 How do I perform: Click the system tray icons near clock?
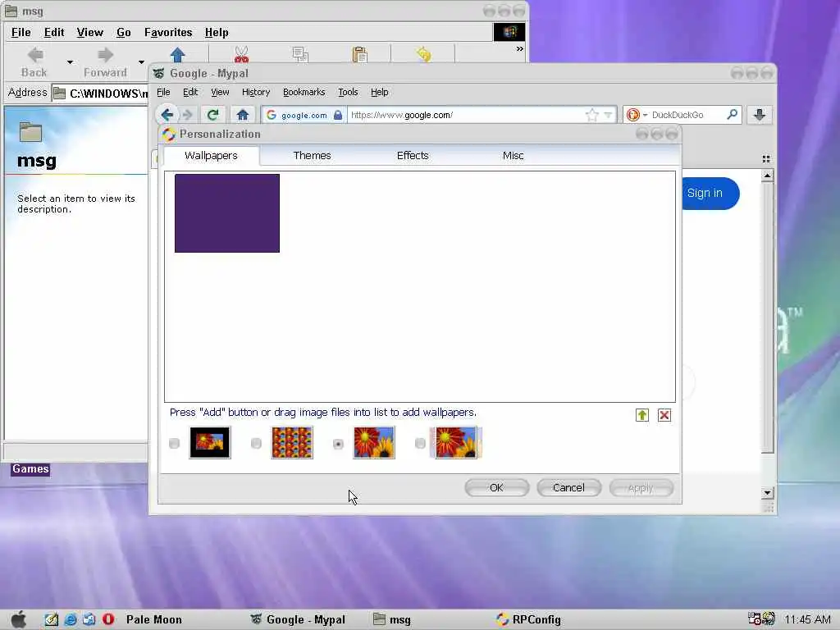[762, 619]
